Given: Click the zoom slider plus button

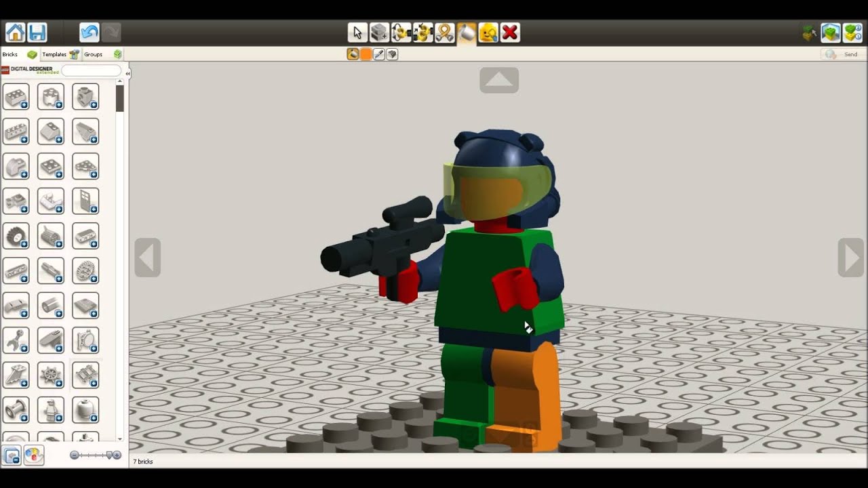Looking at the screenshot, I should pyautogui.click(x=117, y=455).
